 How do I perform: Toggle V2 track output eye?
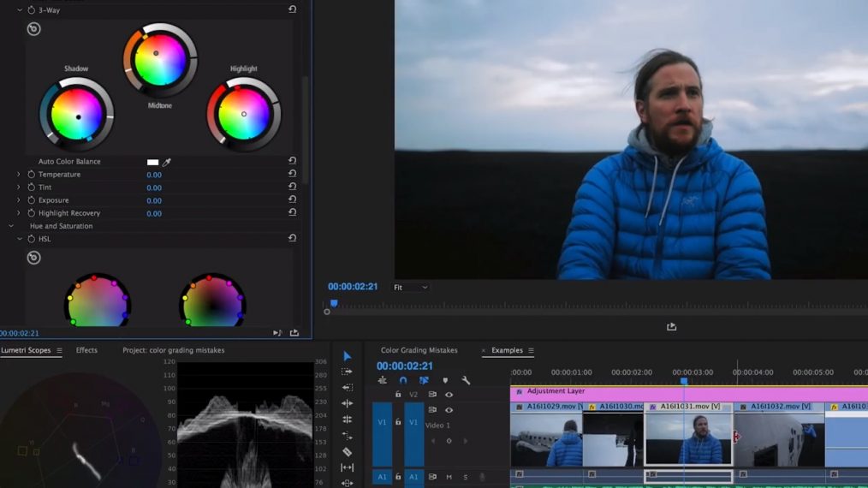[x=449, y=395]
